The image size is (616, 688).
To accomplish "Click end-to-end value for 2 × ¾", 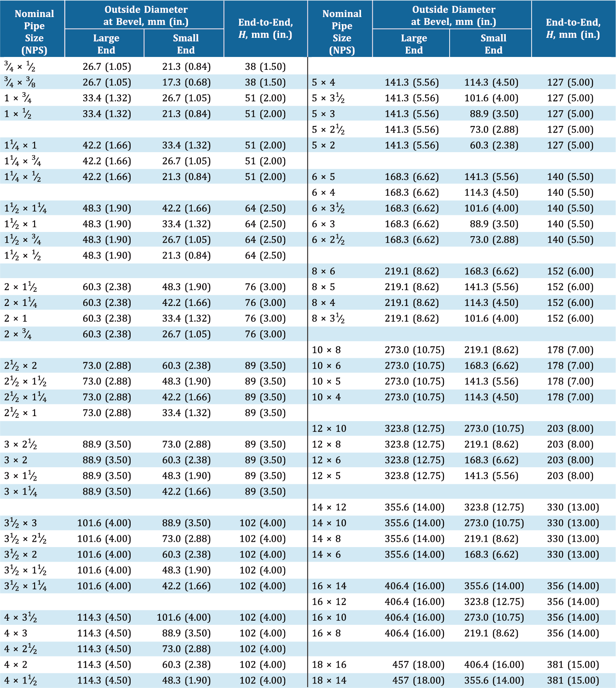I will click(x=265, y=334).
